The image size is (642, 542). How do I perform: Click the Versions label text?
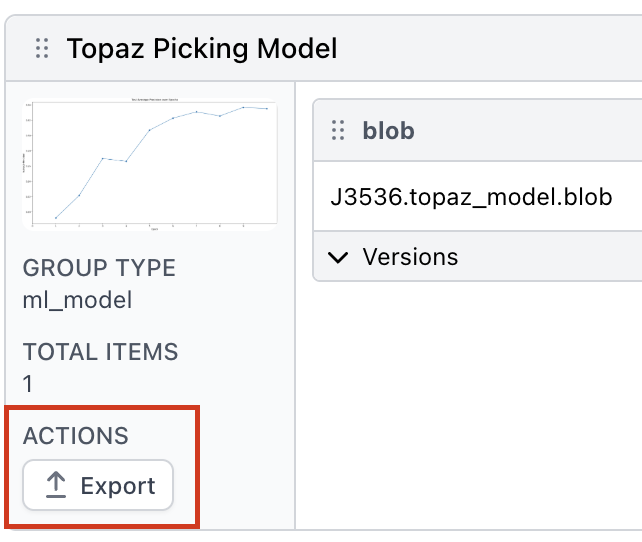coord(410,257)
